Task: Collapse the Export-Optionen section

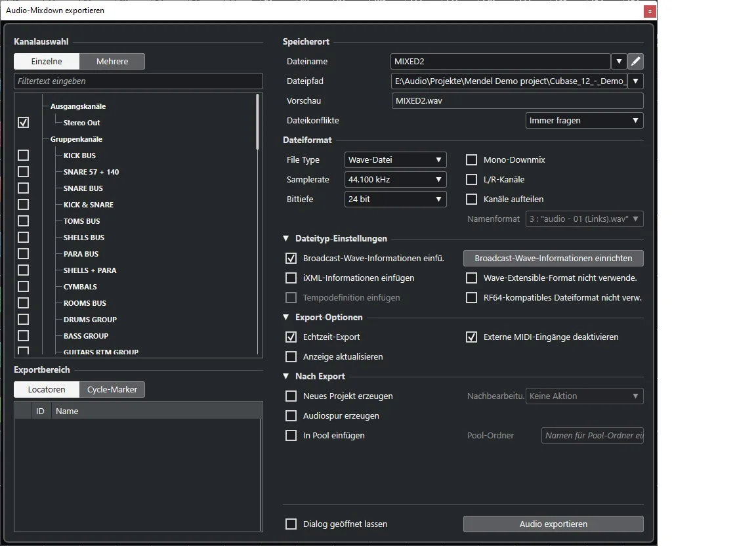Action: point(286,317)
